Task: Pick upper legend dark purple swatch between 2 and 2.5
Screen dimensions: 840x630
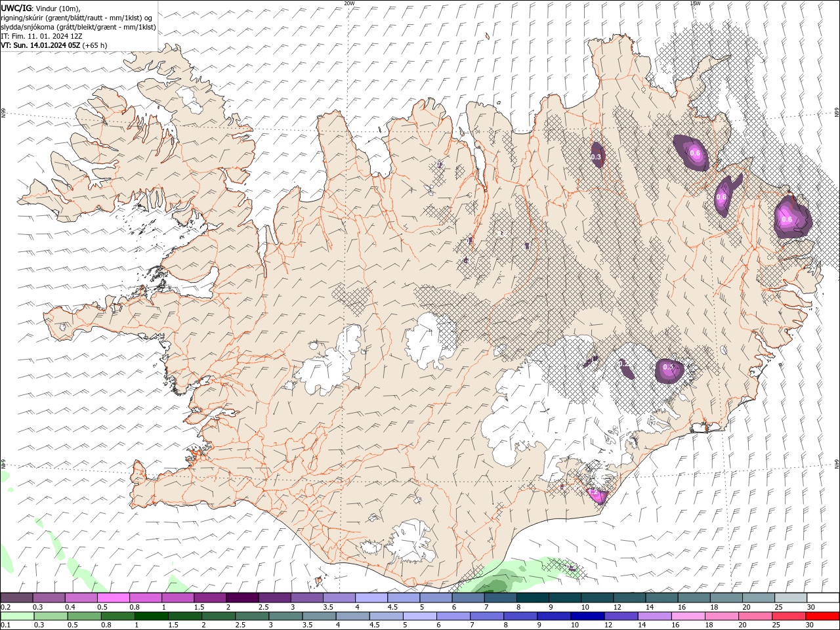Action: [242, 598]
